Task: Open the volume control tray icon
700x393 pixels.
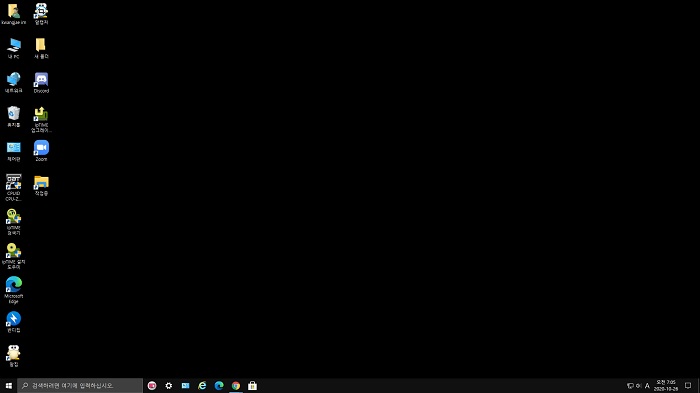Action: tap(638, 385)
